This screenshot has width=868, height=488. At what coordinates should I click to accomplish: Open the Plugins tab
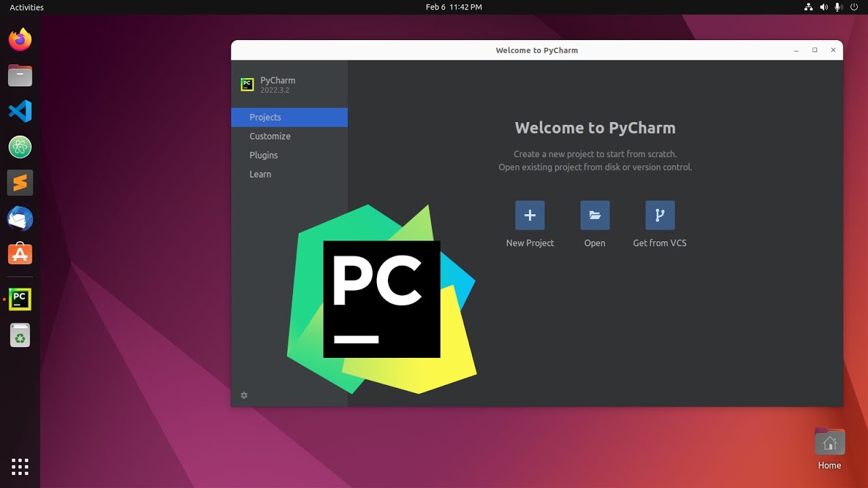pyautogui.click(x=290, y=155)
